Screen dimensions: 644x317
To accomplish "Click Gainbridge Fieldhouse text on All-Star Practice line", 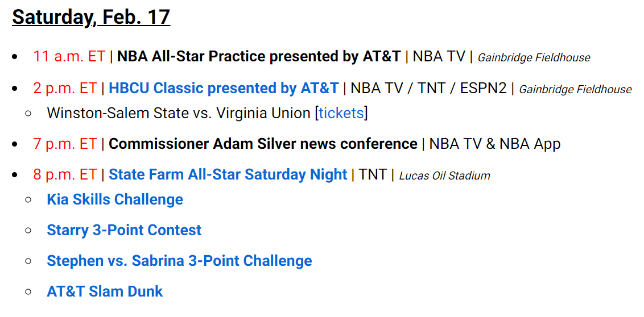I will [x=534, y=58].
